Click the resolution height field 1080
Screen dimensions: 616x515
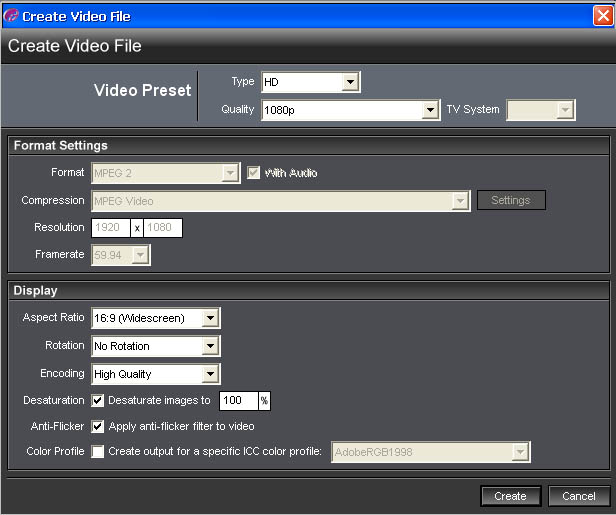[163, 228]
